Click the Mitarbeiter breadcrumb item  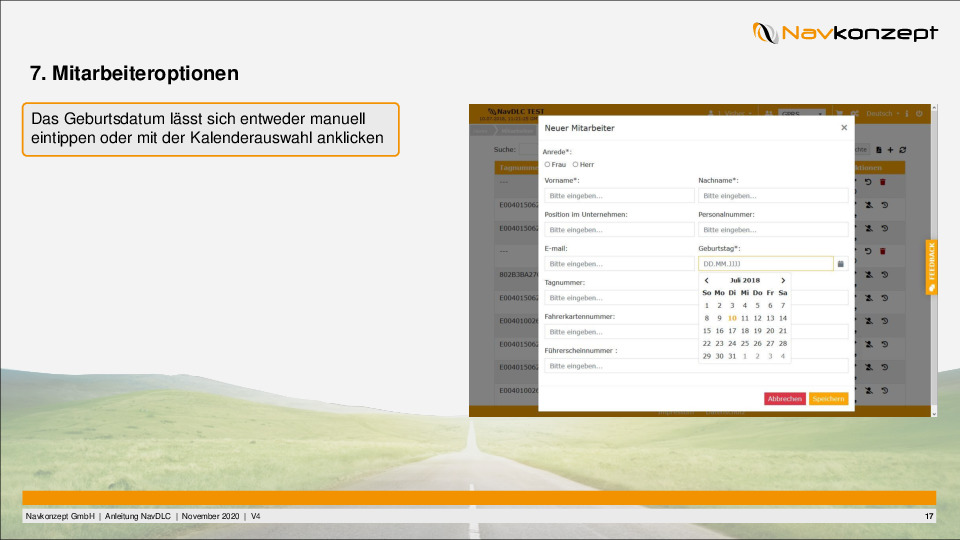coord(517,131)
